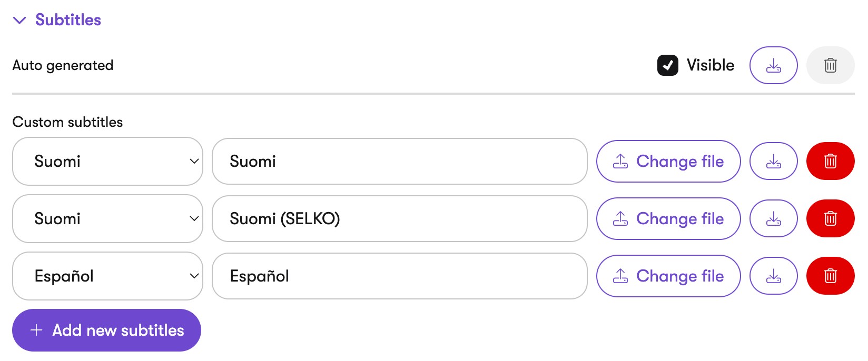868x361 pixels.
Task: Delete the Español subtitles
Action: 830,276
